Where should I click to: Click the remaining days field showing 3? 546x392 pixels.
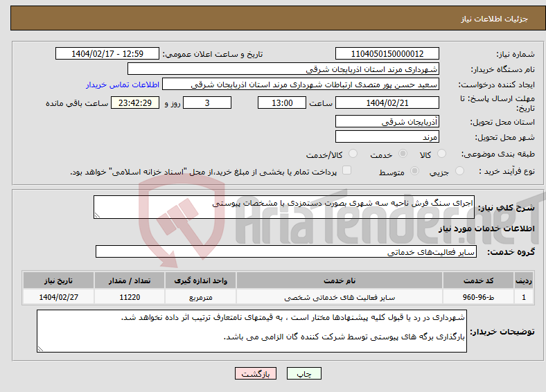(x=207, y=103)
